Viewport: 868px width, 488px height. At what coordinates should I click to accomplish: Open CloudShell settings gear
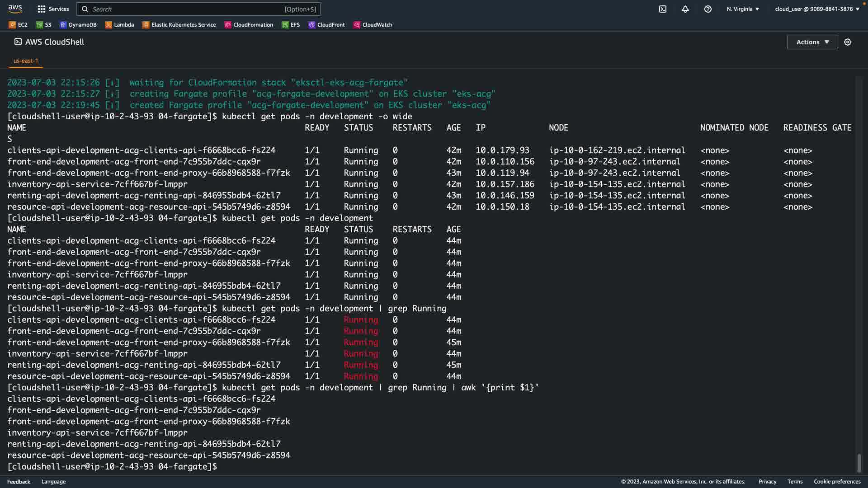847,42
